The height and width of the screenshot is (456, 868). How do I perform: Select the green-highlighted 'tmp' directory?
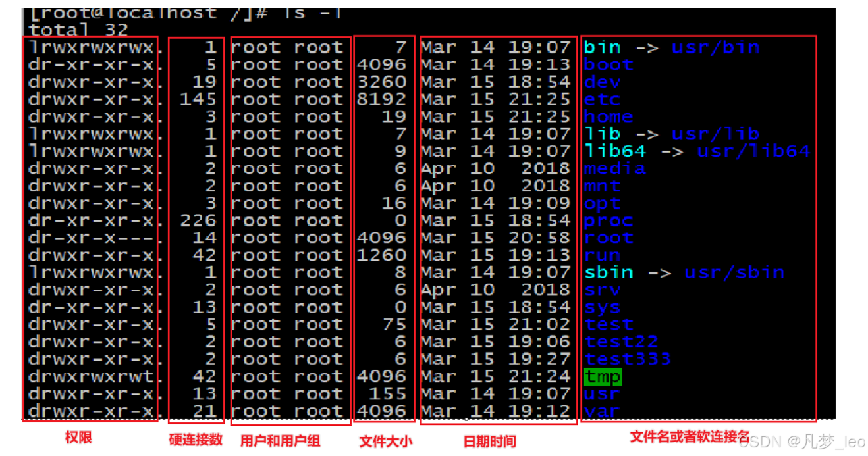click(x=603, y=376)
